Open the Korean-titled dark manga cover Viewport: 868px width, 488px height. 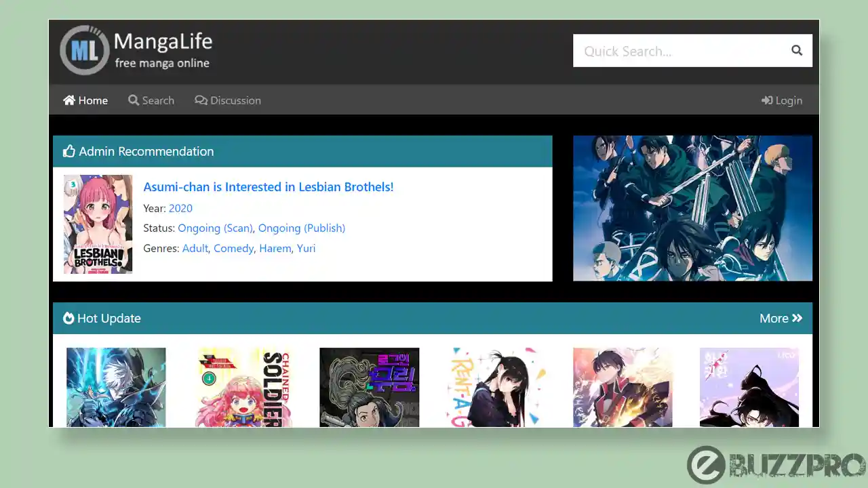[x=370, y=387]
